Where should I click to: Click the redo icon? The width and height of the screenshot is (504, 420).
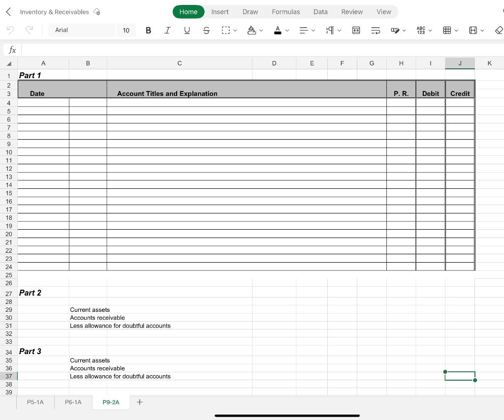[30, 30]
